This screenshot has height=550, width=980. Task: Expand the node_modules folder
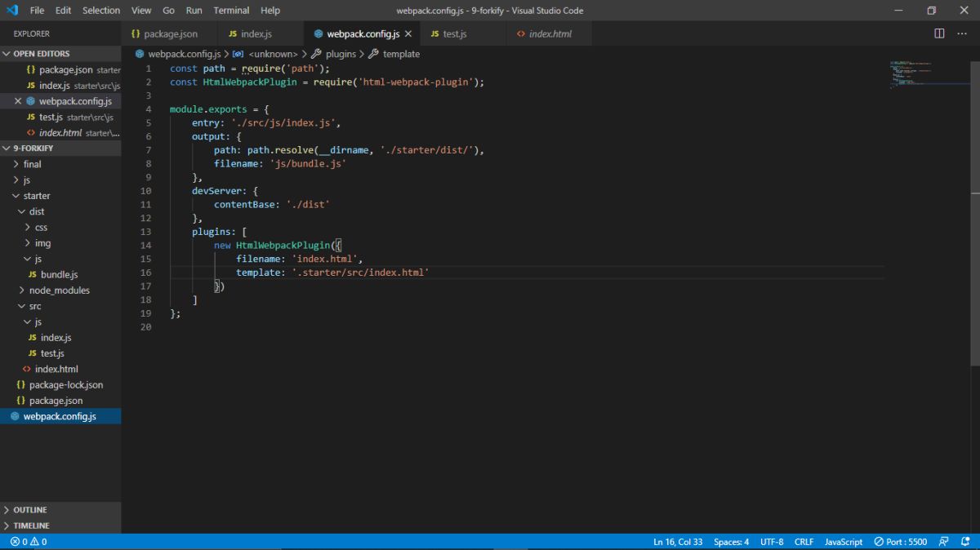coord(60,291)
